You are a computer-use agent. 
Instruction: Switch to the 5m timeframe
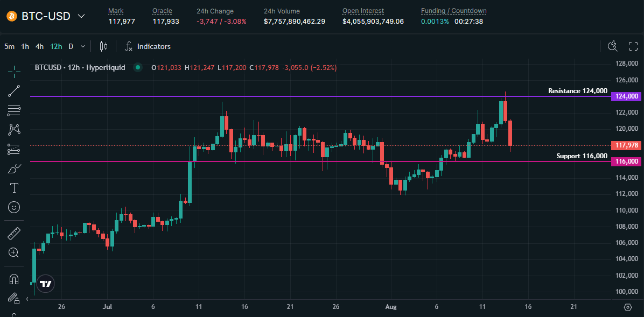10,46
